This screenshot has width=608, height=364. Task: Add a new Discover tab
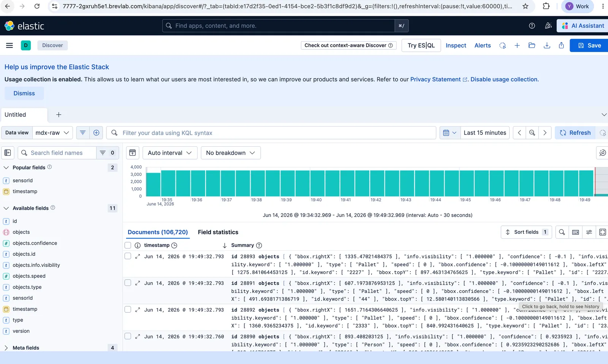point(59,115)
